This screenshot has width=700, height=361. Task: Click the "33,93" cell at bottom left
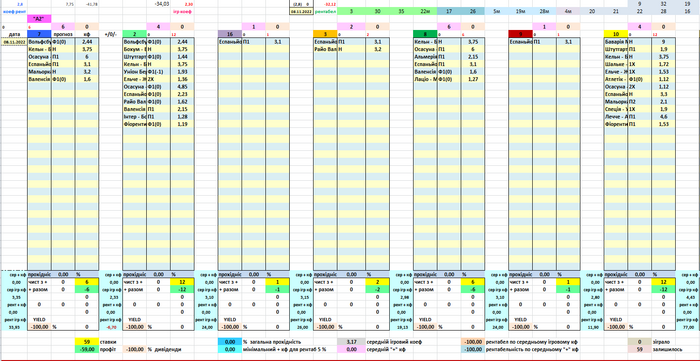[x=14, y=327]
